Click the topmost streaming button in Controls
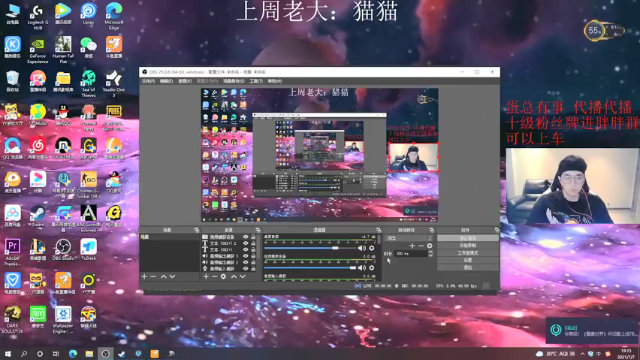The height and width of the screenshot is (360, 640). 468,238
